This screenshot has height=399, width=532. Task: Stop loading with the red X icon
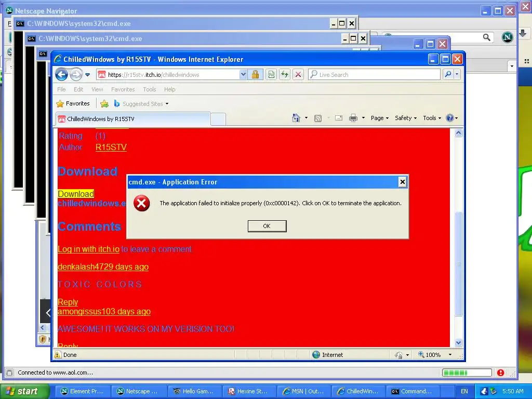[298, 74]
